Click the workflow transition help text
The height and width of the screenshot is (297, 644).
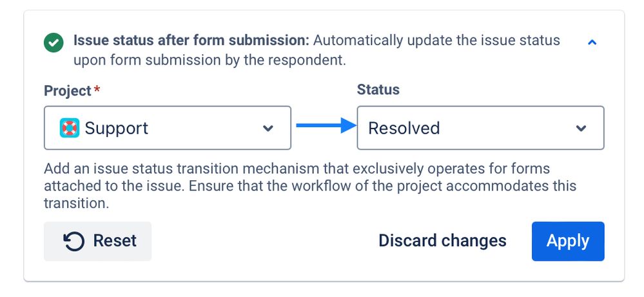310,186
